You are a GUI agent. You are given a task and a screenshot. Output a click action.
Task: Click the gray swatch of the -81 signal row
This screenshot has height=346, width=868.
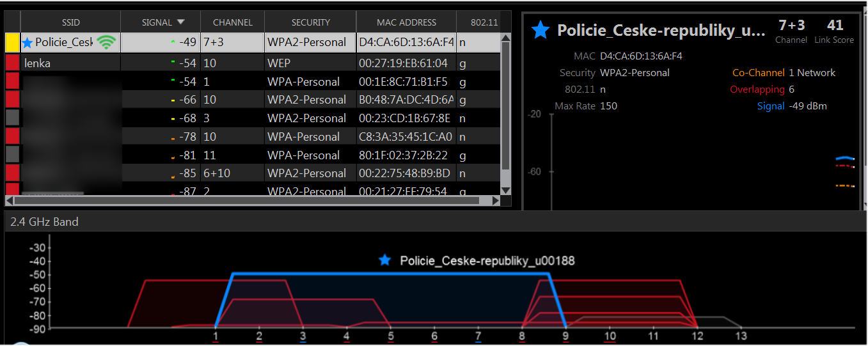coord(12,155)
